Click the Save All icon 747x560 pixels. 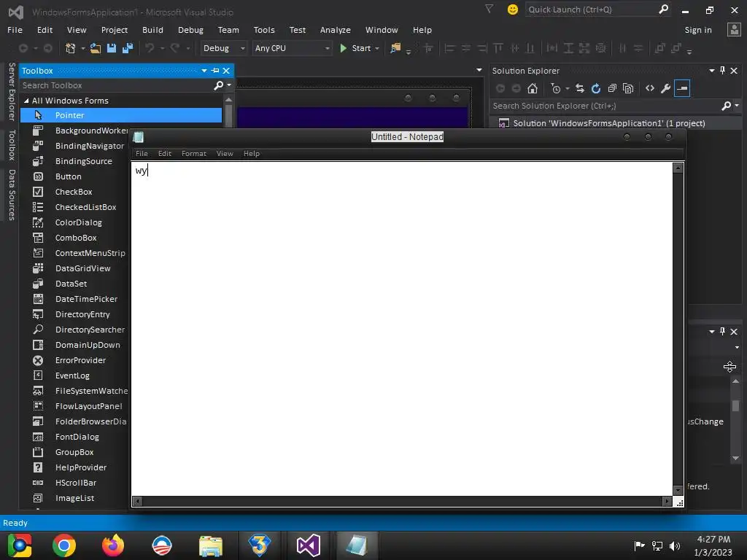[128, 48]
